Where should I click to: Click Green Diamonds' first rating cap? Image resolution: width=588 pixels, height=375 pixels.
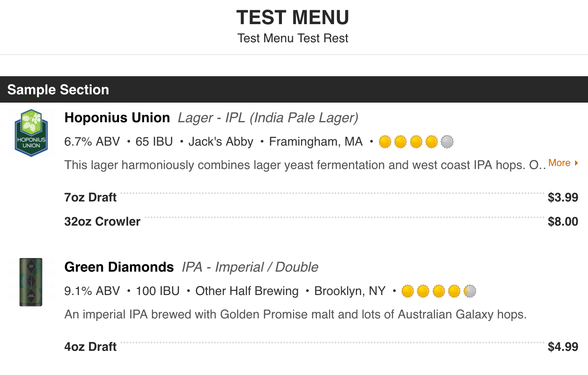407,291
